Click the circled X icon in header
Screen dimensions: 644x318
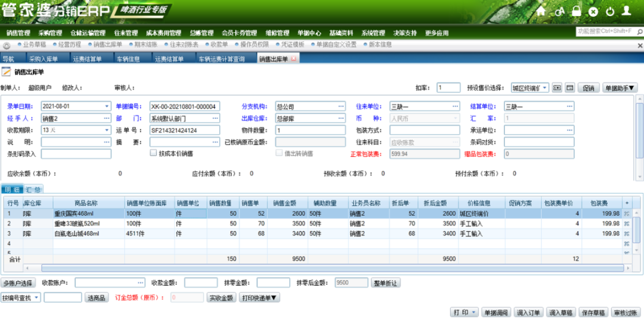click(593, 11)
